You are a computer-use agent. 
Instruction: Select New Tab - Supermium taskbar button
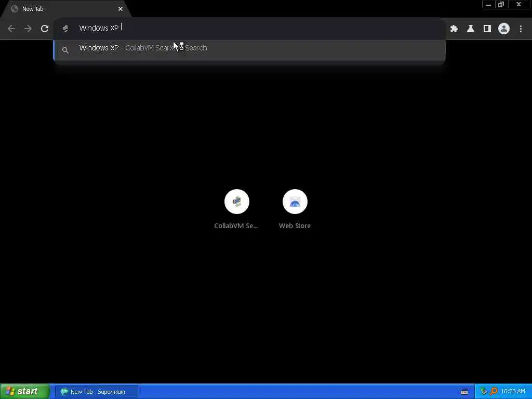(97, 392)
